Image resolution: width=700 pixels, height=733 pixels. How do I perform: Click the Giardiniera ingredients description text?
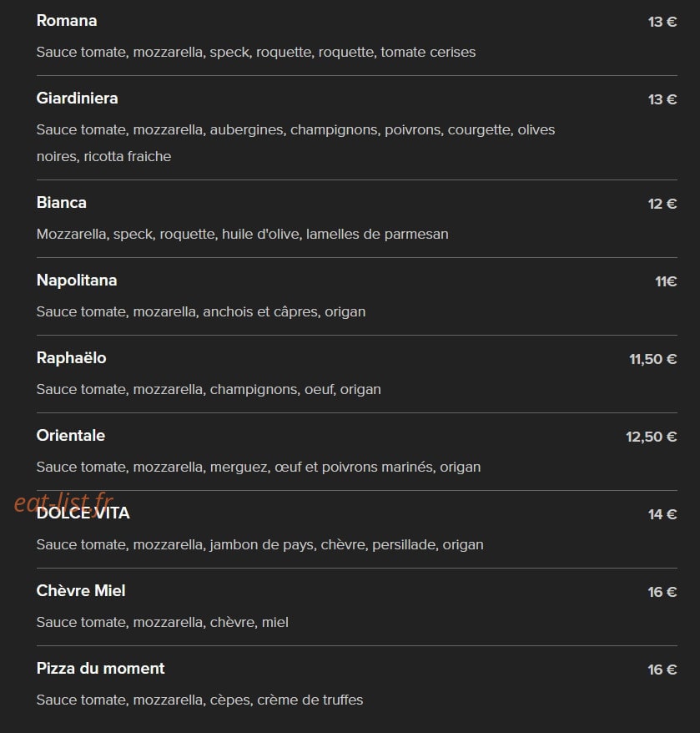click(x=296, y=143)
